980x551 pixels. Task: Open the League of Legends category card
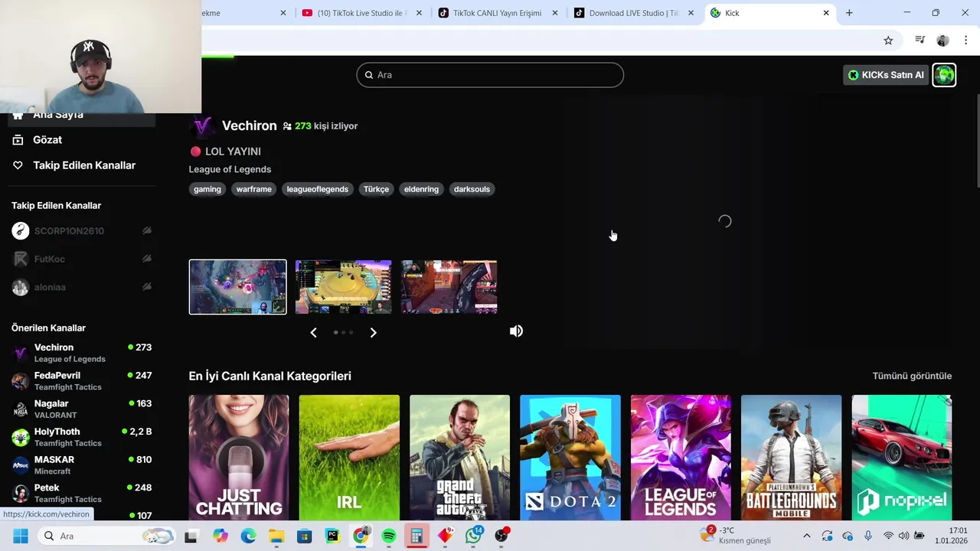[681, 458]
